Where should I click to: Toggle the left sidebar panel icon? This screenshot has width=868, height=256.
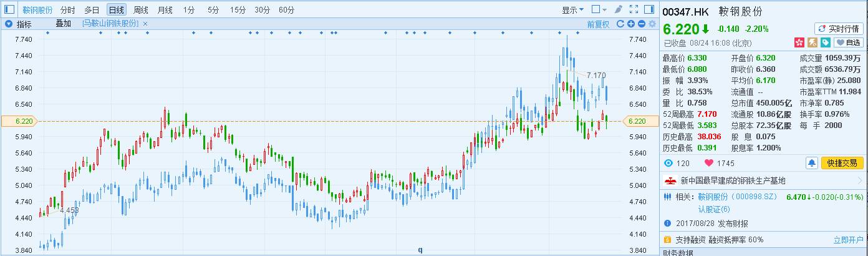click(8, 9)
